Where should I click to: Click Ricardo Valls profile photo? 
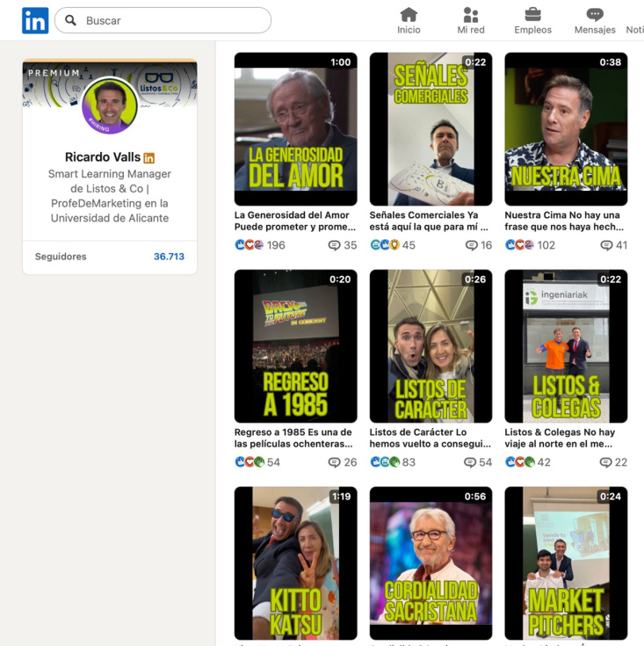coord(110,106)
